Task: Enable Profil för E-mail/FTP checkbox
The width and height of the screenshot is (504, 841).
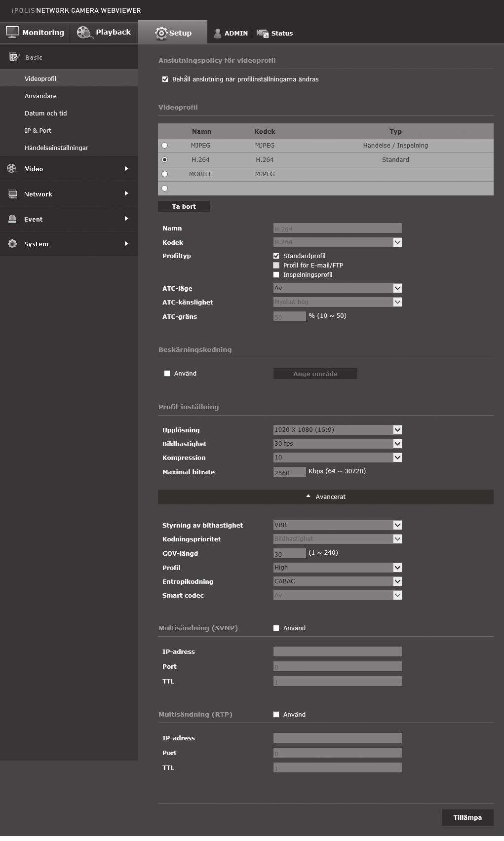Action: (276, 266)
